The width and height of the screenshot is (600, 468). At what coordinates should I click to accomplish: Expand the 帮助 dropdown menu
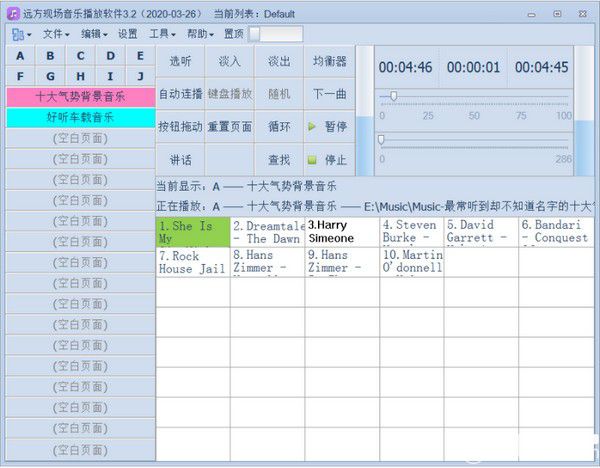(200, 34)
